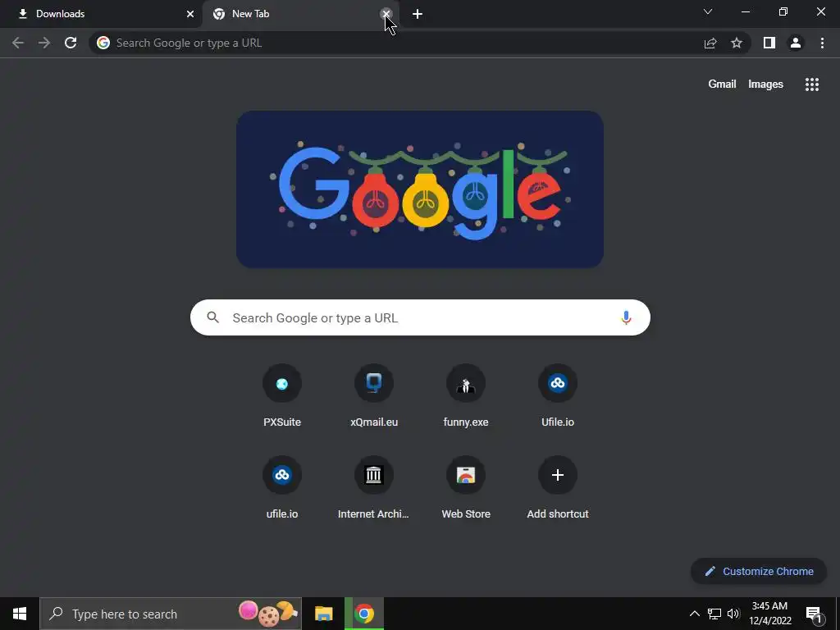The image size is (840, 630).
Task: Open the xQmail.eu shortcut
Action: 374,395
